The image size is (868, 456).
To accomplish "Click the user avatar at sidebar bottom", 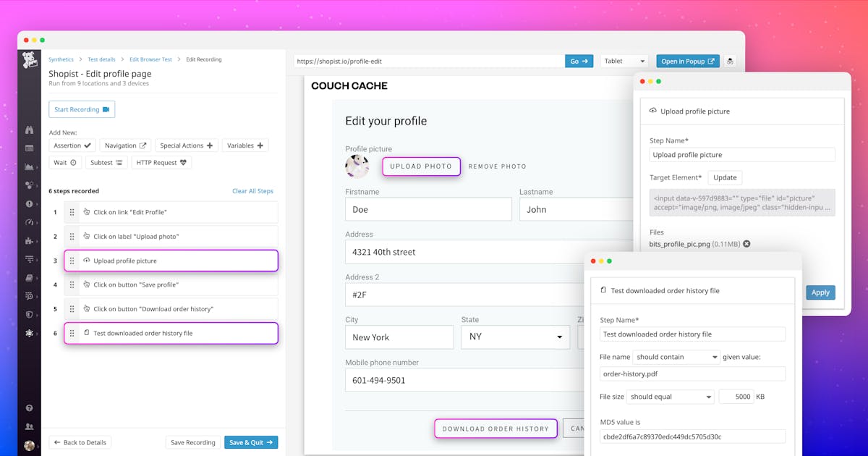I will click(x=30, y=445).
